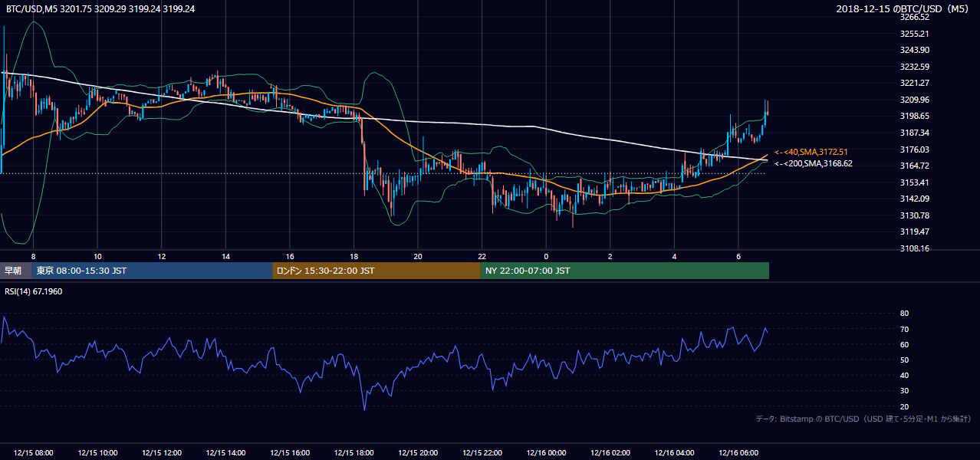980x460 pixels.
Task: Click price axis value 3130.78
Action: pos(914,215)
